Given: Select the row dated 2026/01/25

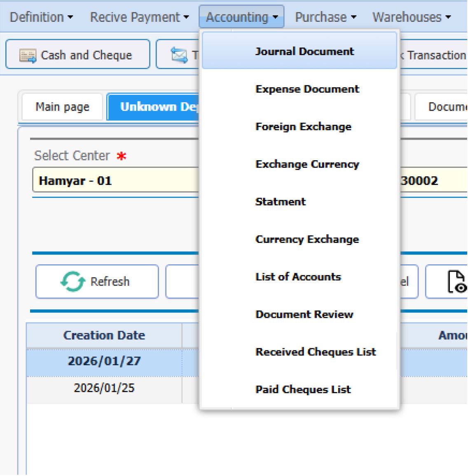Looking at the screenshot, I should click(x=104, y=388).
